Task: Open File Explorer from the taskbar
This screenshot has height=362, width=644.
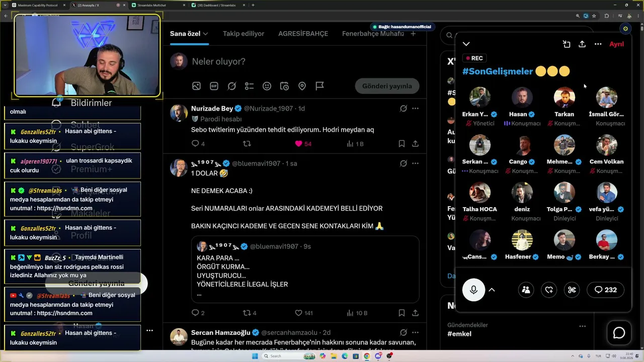Action: (x=334, y=356)
